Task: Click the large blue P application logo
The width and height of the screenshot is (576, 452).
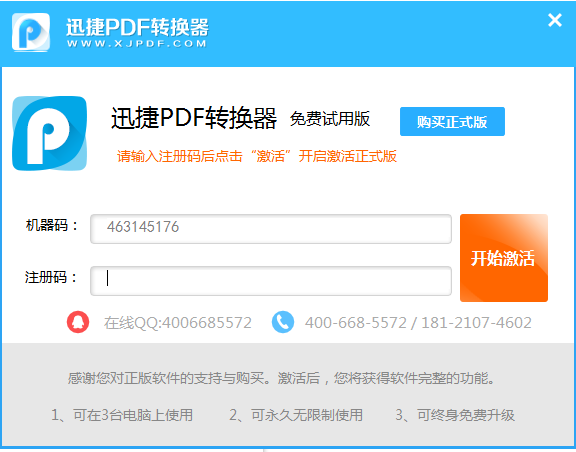Action: tap(50, 133)
